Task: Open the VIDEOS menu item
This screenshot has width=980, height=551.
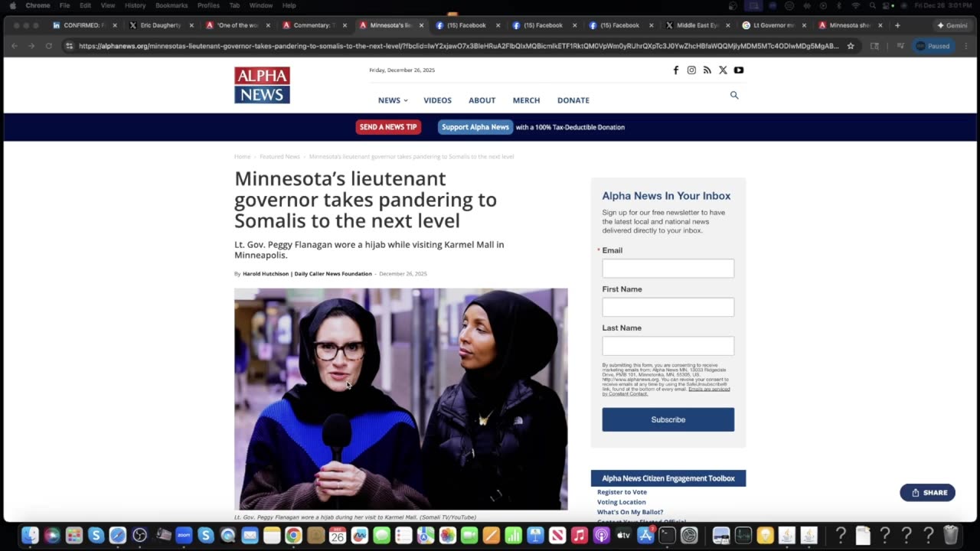Action: (x=438, y=100)
